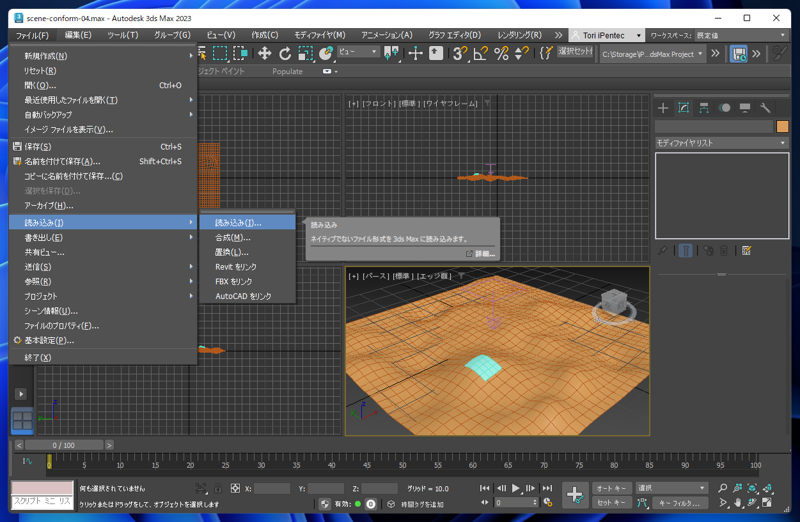Click the Open Mini Curve Editor icon
Screen dimensions: 800x522
[28, 461]
